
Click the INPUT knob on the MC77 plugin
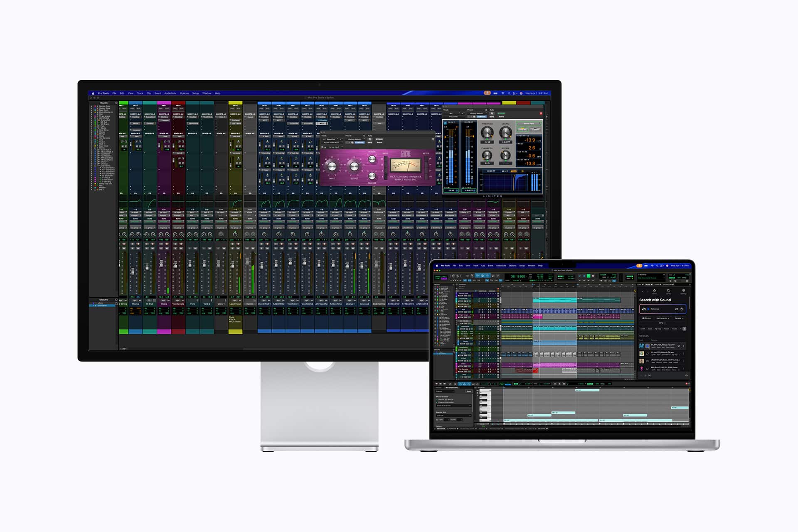click(x=332, y=166)
